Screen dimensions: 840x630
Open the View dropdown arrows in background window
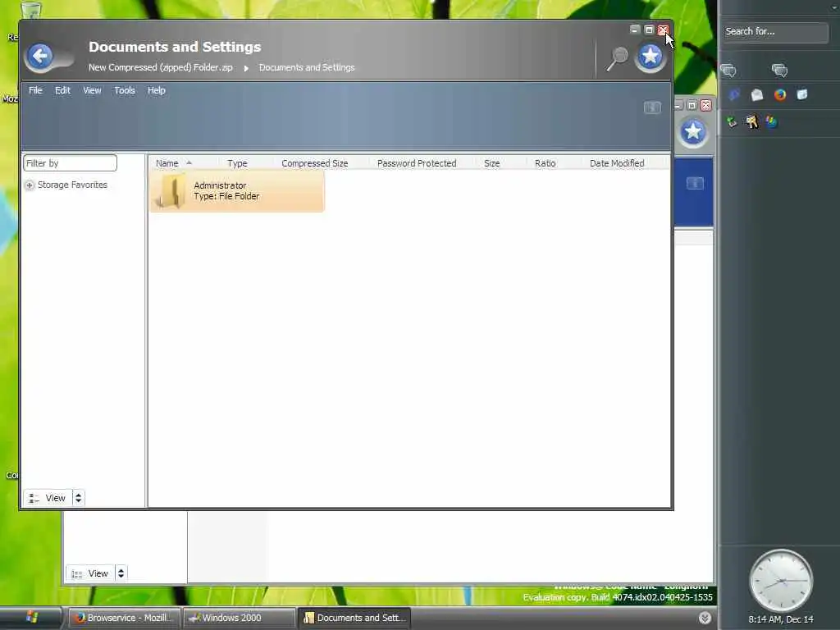pyautogui.click(x=121, y=573)
